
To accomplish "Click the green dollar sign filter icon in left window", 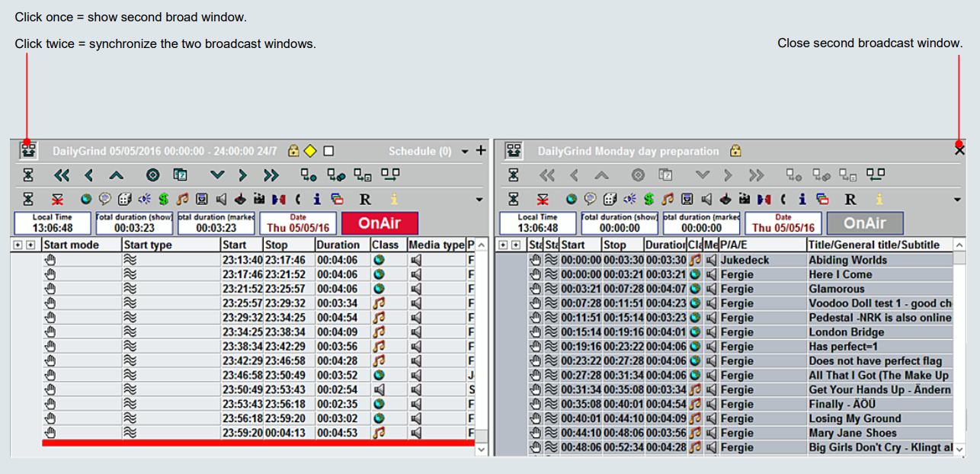I will [163, 199].
